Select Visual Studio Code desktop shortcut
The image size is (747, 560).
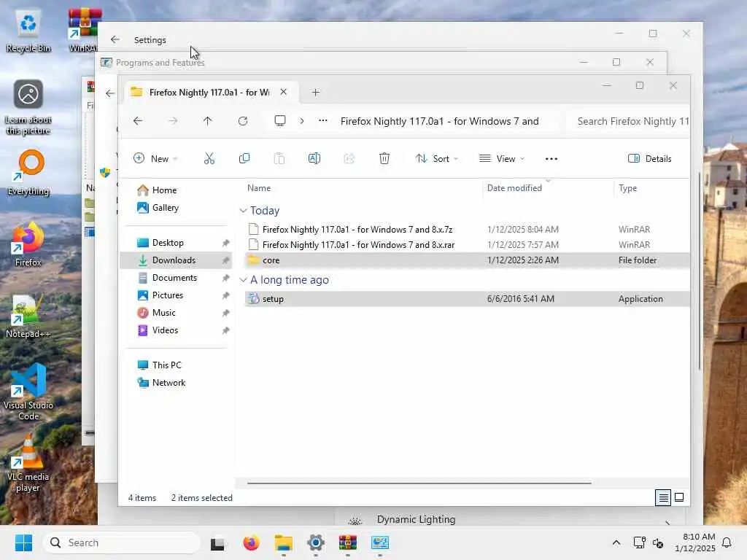coord(28,392)
